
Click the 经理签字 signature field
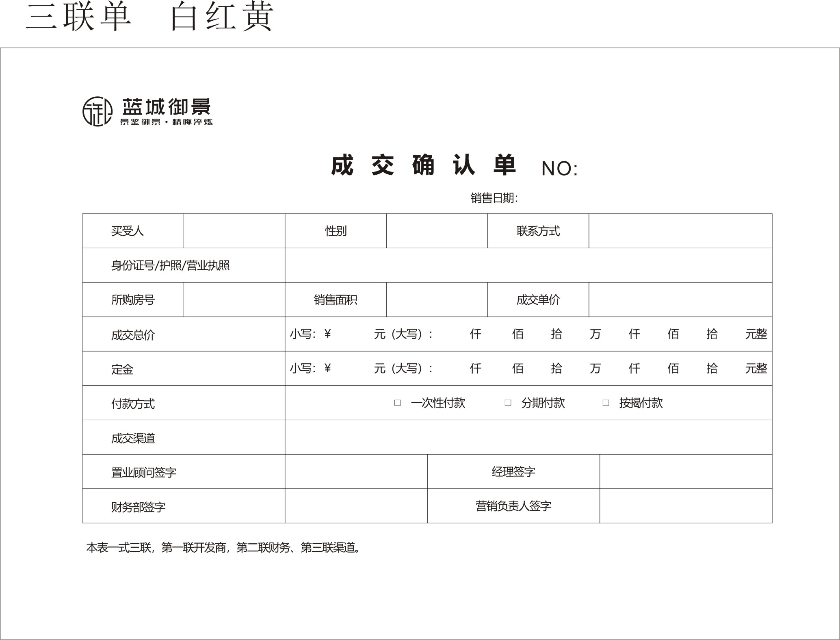pos(686,472)
